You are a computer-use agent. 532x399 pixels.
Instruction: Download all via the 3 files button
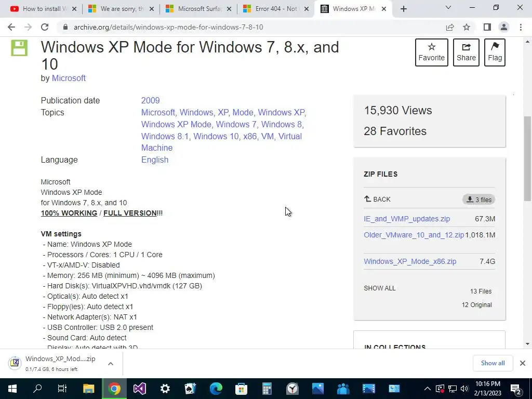[478, 199]
